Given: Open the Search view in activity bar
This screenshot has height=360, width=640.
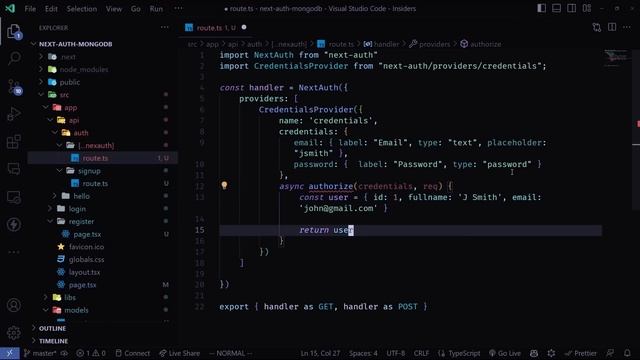Looking at the screenshot, I should click(x=14, y=58).
